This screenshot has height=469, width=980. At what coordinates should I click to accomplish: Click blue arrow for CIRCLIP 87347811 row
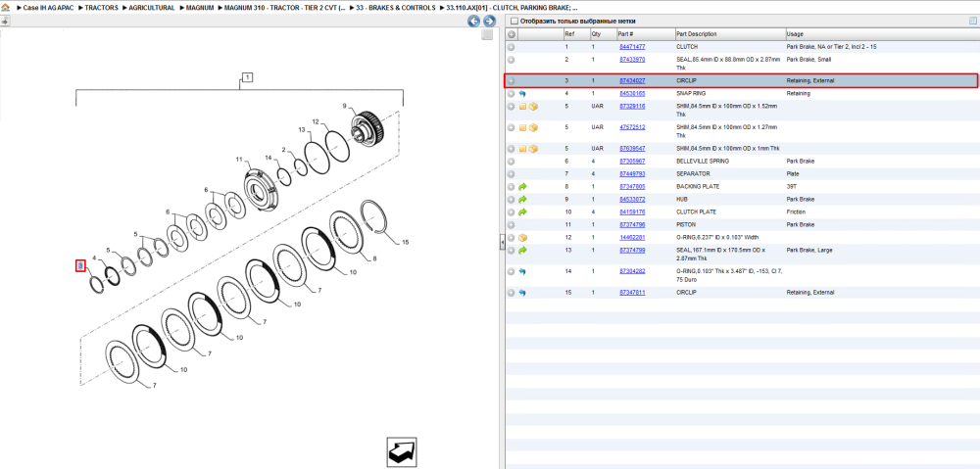click(x=522, y=292)
